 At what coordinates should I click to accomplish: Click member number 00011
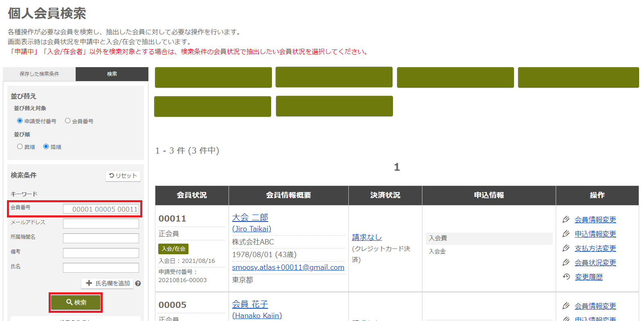click(x=173, y=219)
